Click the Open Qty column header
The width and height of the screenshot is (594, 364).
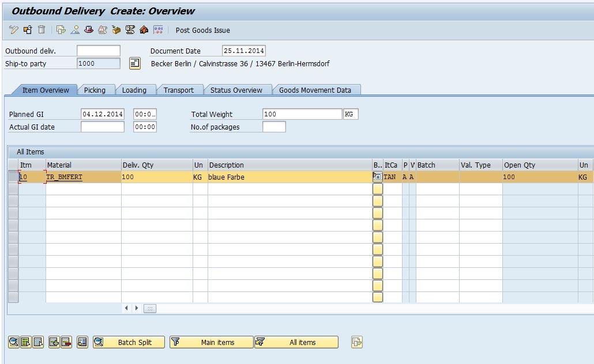540,165
